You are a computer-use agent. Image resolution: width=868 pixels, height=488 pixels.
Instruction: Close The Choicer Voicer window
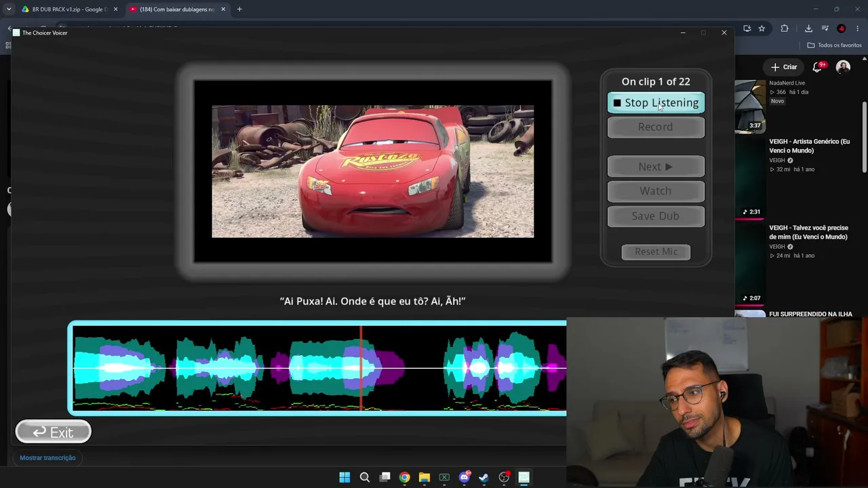pos(724,33)
